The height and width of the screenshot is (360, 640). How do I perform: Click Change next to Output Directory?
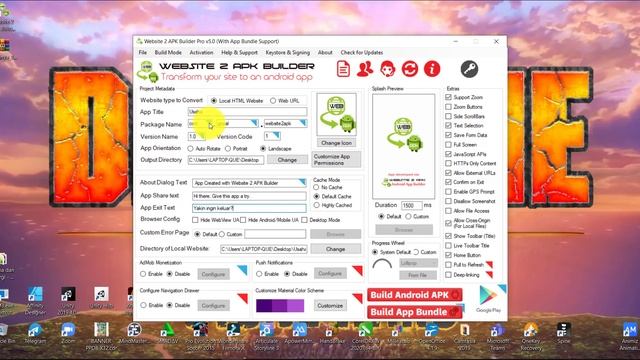[x=287, y=160]
